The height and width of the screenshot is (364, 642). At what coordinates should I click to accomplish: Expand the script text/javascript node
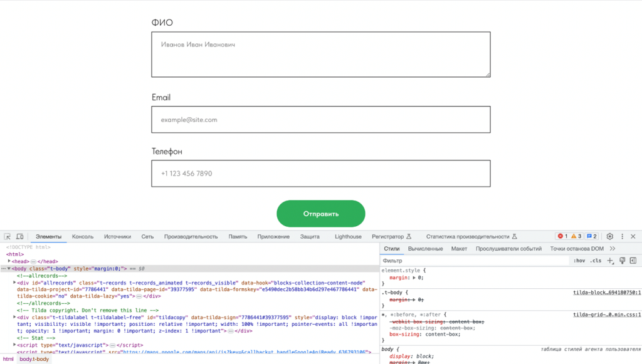pyautogui.click(x=14, y=345)
